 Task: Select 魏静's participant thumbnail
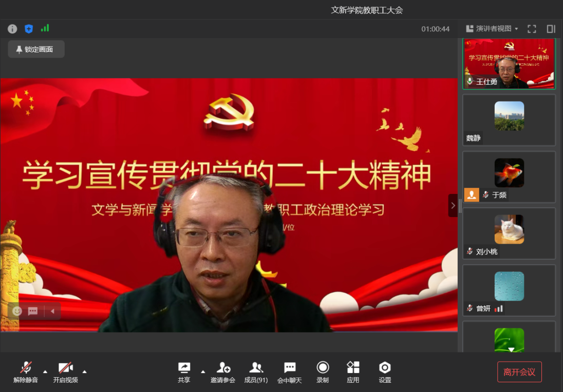coord(509,120)
